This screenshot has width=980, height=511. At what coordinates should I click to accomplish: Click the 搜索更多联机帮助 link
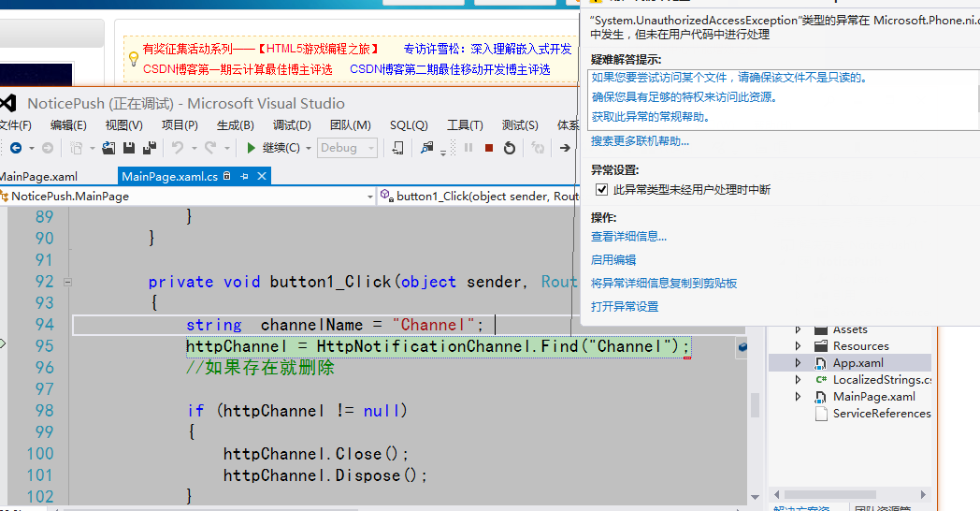[x=640, y=141]
